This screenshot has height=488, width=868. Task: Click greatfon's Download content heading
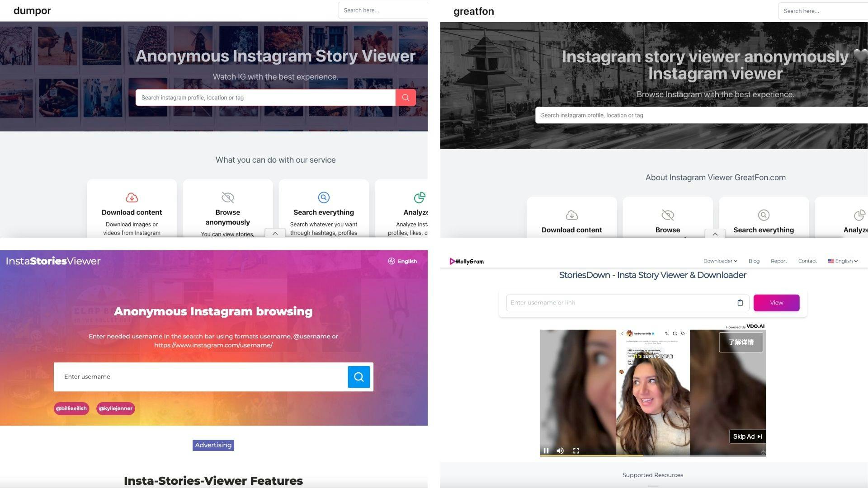(x=572, y=230)
